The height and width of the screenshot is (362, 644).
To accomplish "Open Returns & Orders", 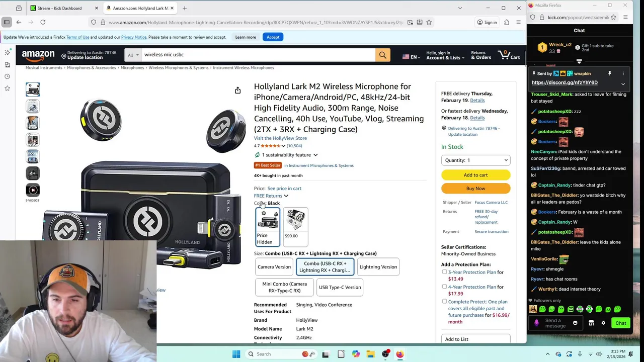I will pyautogui.click(x=481, y=55).
